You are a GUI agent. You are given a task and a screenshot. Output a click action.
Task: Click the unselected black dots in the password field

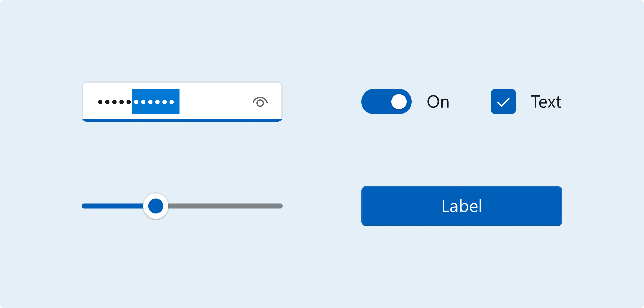pyautogui.click(x=114, y=102)
